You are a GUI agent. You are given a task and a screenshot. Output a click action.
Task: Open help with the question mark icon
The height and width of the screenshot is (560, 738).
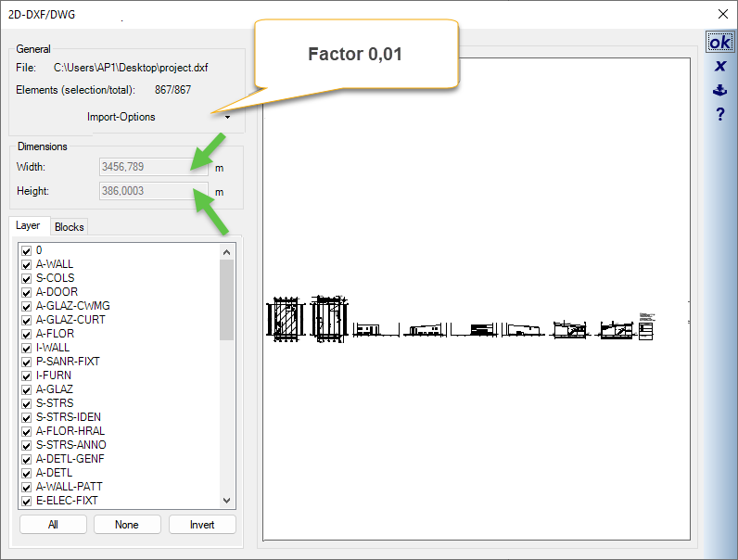click(719, 115)
